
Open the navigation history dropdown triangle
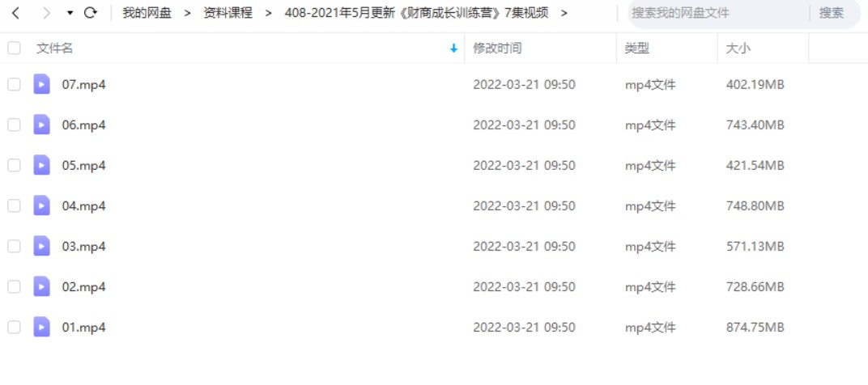point(70,13)
